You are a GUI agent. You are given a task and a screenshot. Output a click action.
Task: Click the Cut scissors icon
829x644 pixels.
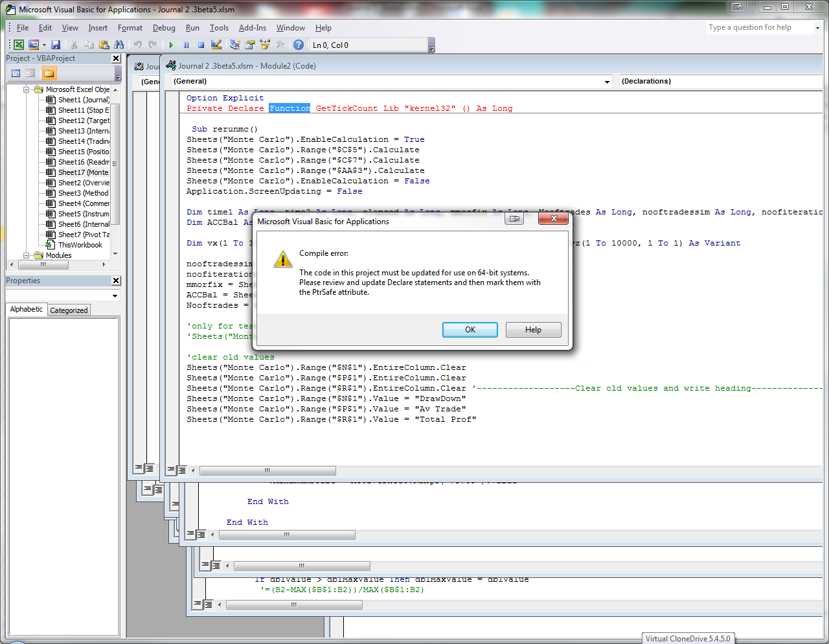(74, 45)
